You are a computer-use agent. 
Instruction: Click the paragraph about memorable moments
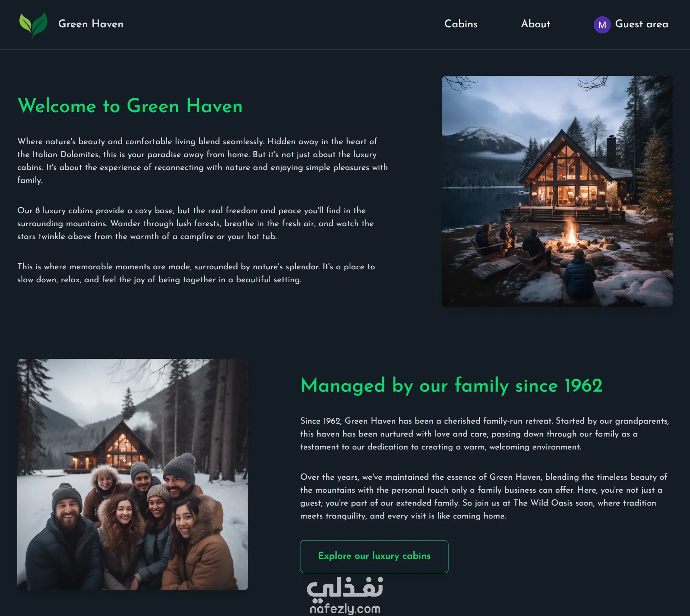coord(196,273)
